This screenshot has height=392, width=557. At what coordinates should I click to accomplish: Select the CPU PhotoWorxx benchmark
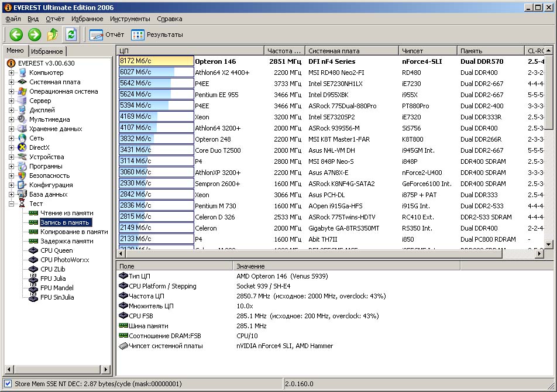pos(64,260)
